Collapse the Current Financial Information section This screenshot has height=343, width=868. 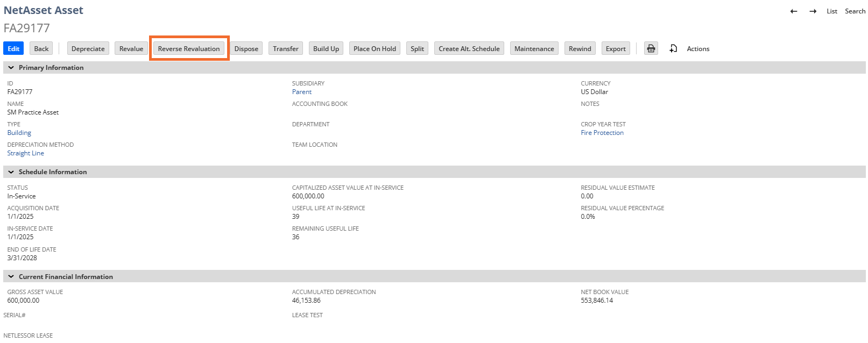11,277
